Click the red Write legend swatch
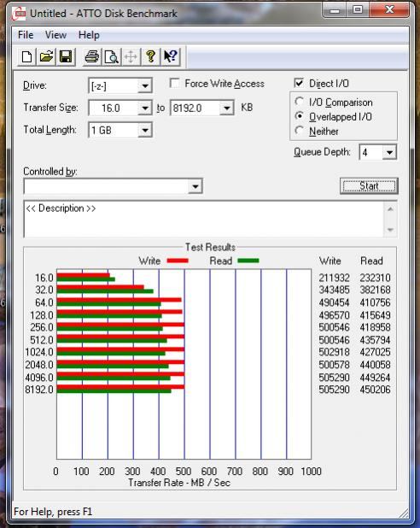Screen dimensions: 420x528 point(178,261)
